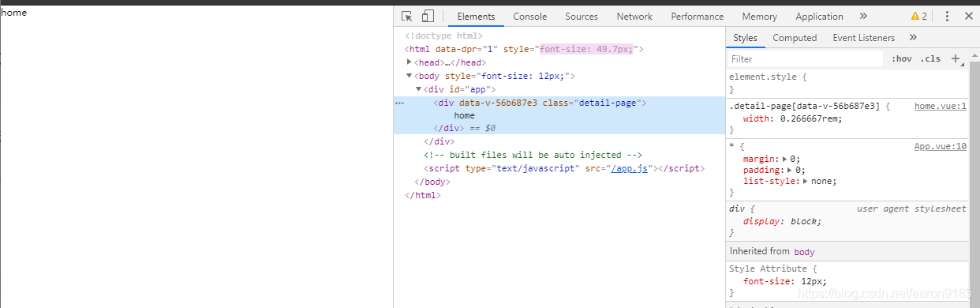Click the styles Filter input field

[x=805, y=58]
